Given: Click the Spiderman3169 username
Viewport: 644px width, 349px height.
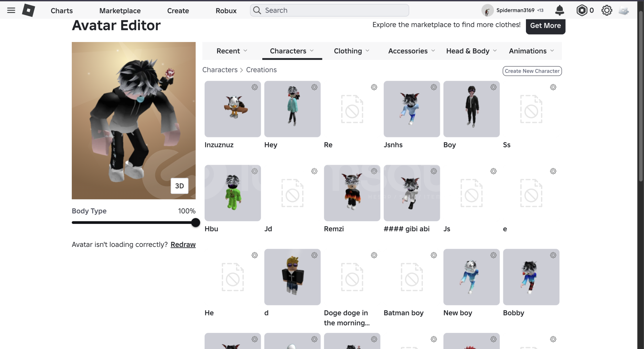Looking at the screenshot, I should 515,10.
